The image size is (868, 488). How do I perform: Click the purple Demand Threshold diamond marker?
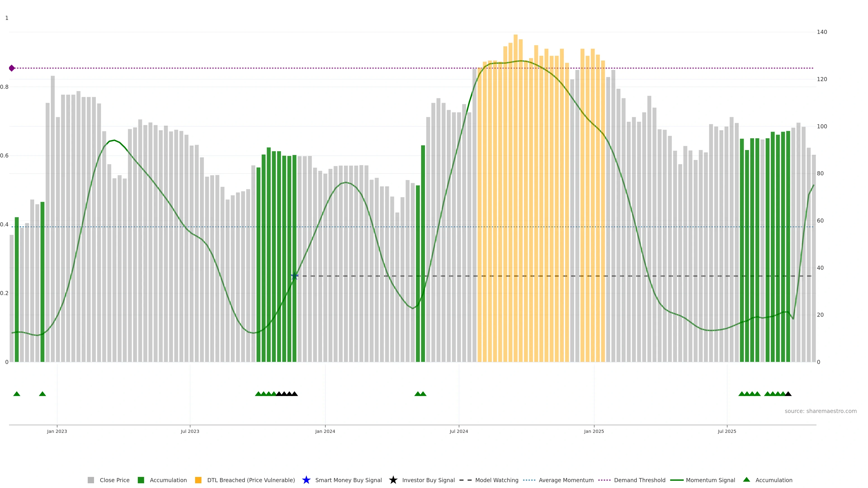(12, 68)
